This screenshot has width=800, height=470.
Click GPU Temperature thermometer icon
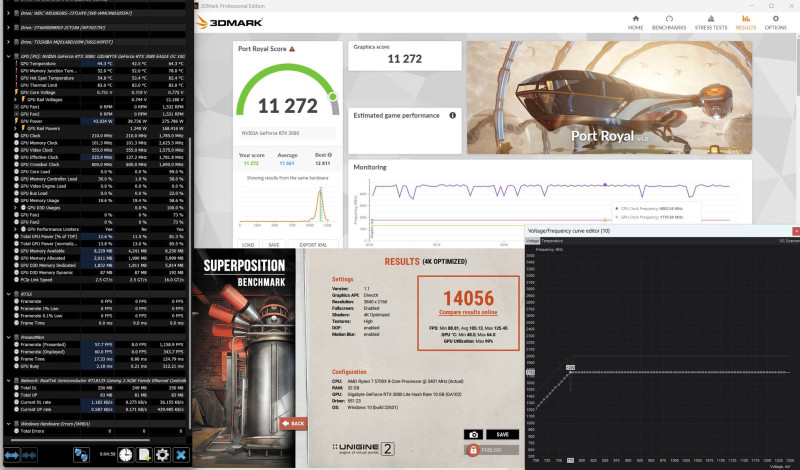click(16, 64)
